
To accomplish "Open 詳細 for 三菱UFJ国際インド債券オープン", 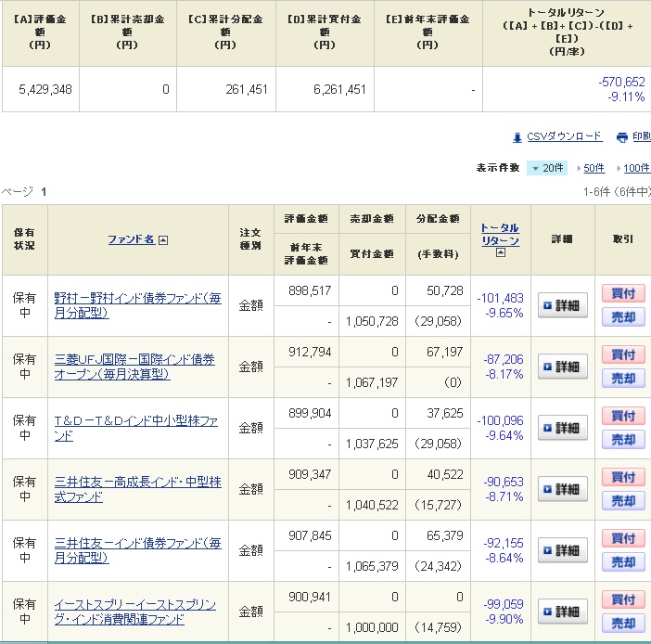I will [562, 367].
